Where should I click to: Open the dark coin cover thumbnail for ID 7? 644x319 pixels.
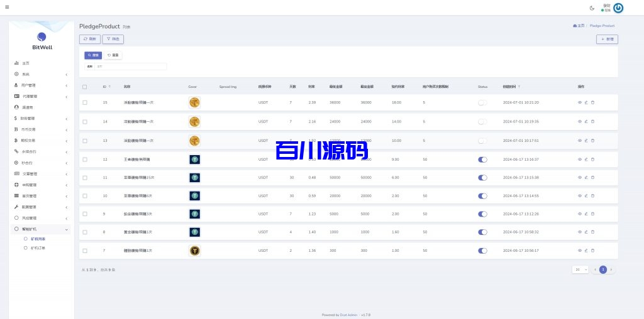point(195,251)
